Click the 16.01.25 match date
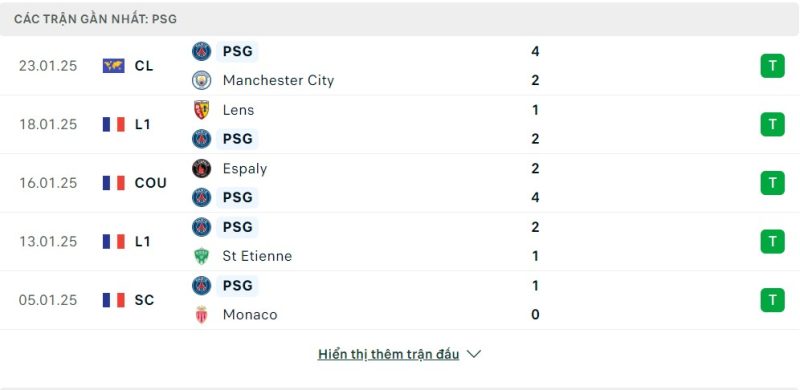The image size is (800, 390). point(48,183)
